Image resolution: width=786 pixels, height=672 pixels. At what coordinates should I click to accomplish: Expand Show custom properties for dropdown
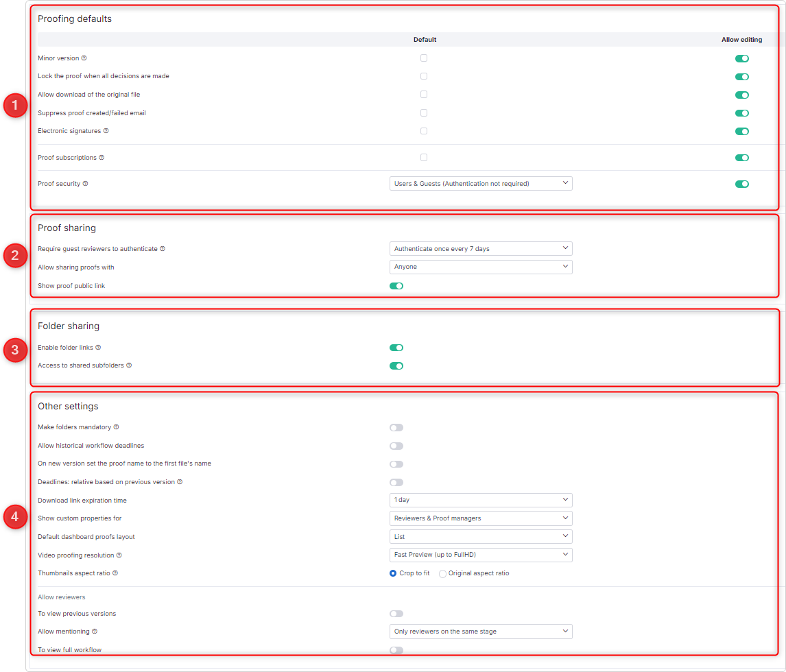481,518
